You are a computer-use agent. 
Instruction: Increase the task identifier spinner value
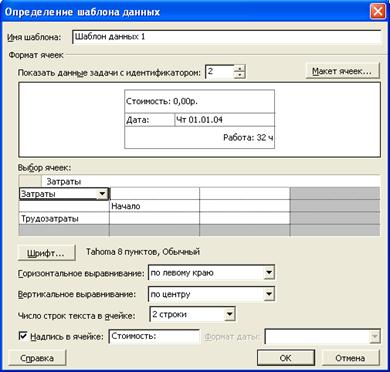click(x=239, y=68)
